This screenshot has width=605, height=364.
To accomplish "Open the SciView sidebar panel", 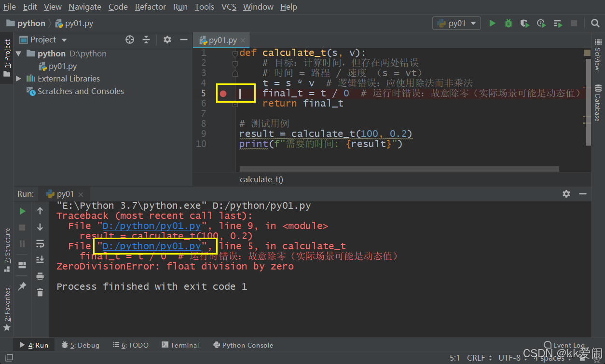I will pyautogui.click(x=598, y=53).
